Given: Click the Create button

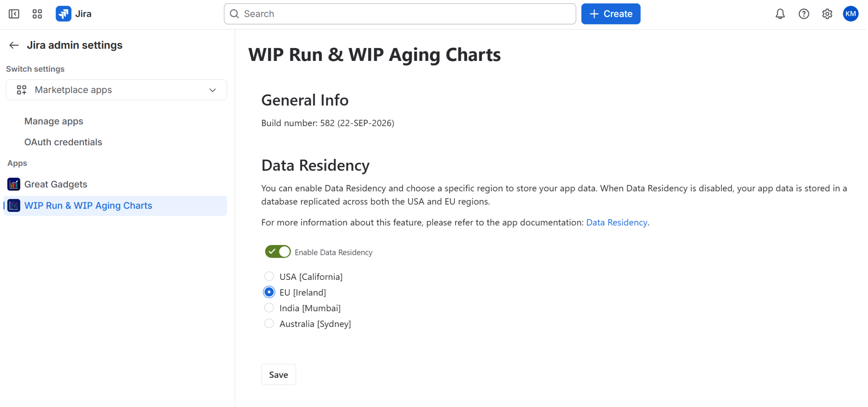Looking at the screenshot, I should 610,14.
